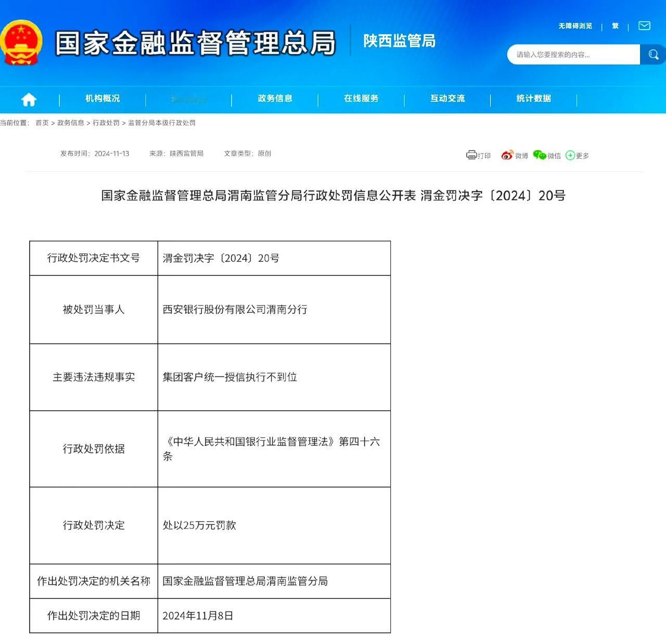Image resolution: width=666 pixels, height=644 pixels.
Task: Select cell 西安银行股份有限公司渭南分行
Action: (274, 310)
